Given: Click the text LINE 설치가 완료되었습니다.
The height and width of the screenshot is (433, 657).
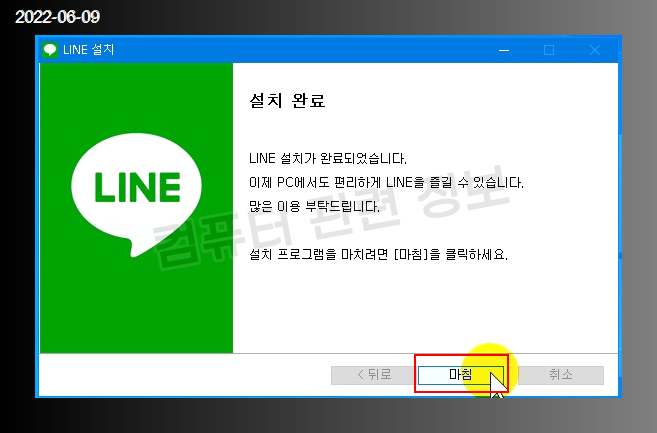Looking at the screenshot, I should coord(328,158).
